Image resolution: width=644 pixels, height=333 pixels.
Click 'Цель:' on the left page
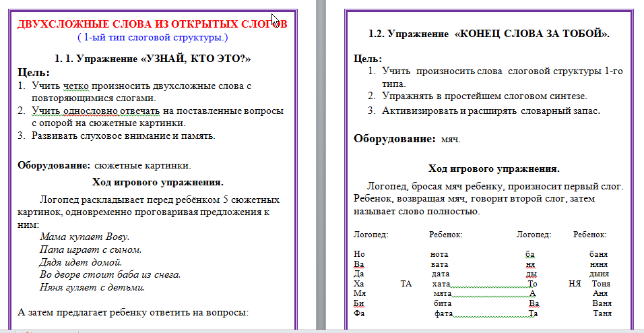tap(34, 73)
